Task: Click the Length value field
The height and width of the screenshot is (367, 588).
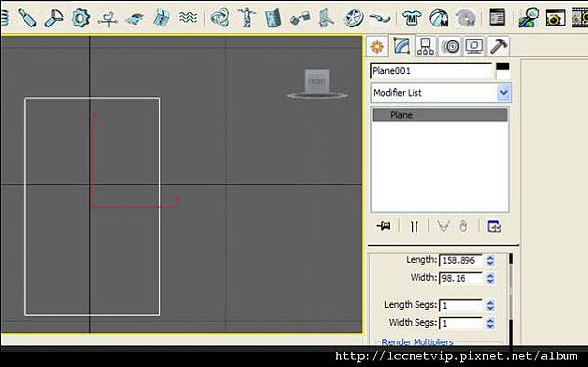Action: [x=461, y=260]
